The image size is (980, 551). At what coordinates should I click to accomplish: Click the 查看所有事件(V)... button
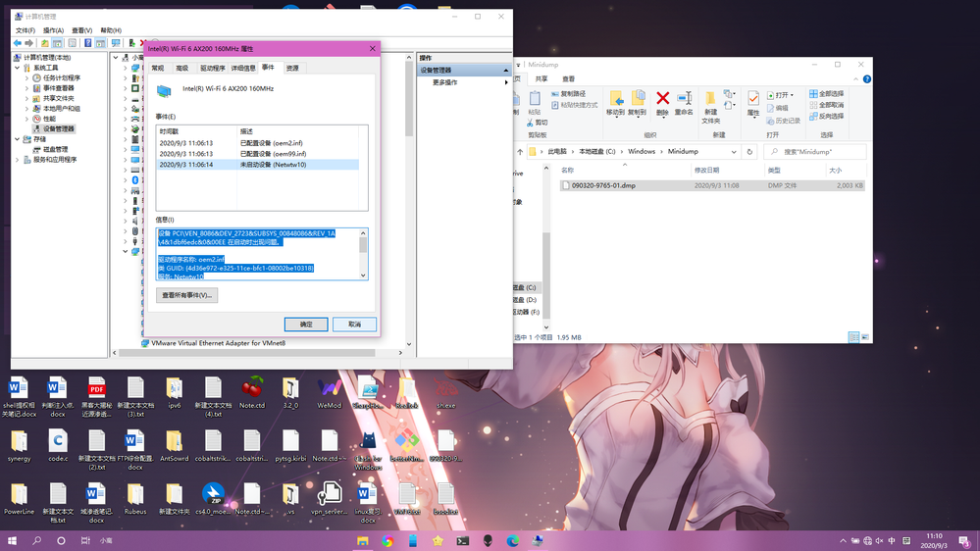tap(186, 295)
